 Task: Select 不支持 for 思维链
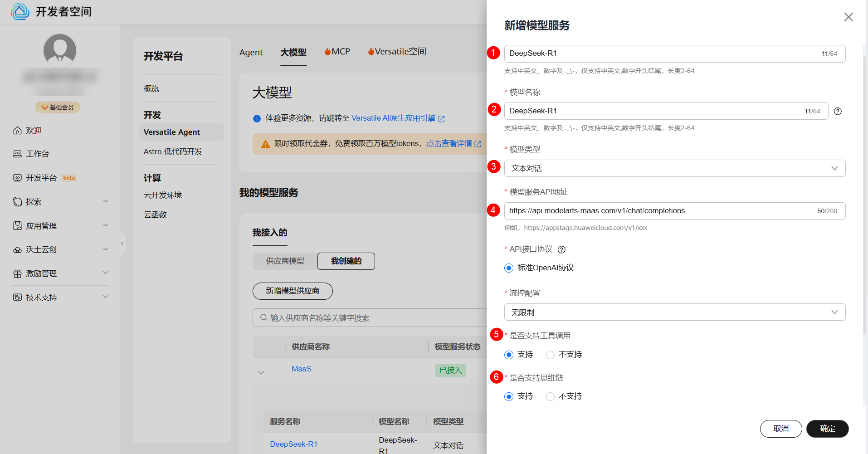550,396
